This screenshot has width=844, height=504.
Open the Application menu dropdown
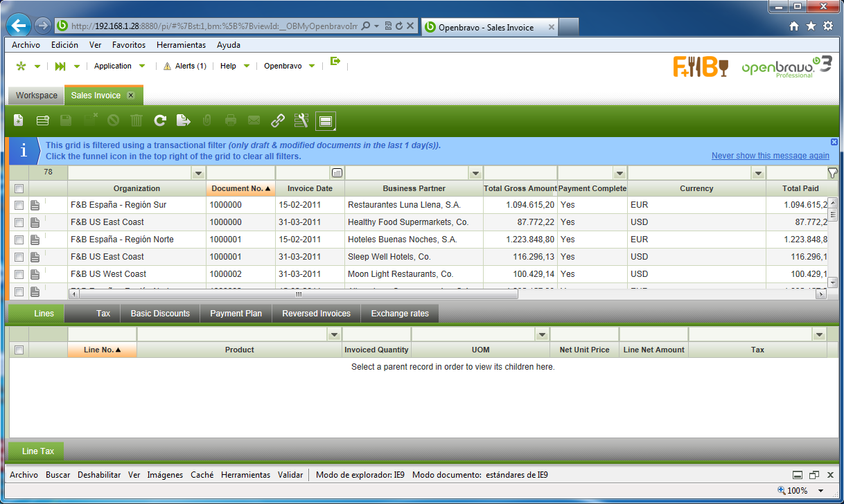point(120,66)
